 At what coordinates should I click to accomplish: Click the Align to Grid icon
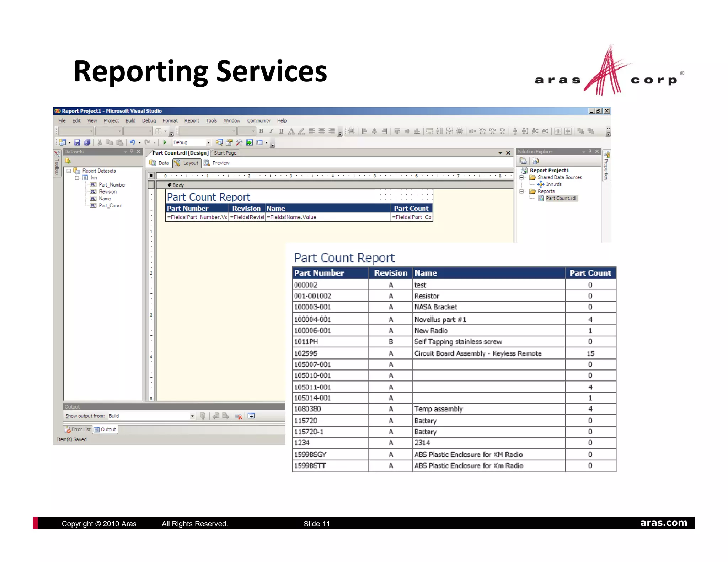(352, 131)
